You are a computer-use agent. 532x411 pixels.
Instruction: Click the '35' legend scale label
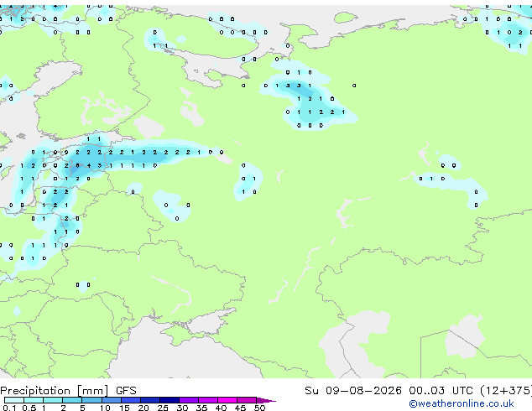[201, 408]
